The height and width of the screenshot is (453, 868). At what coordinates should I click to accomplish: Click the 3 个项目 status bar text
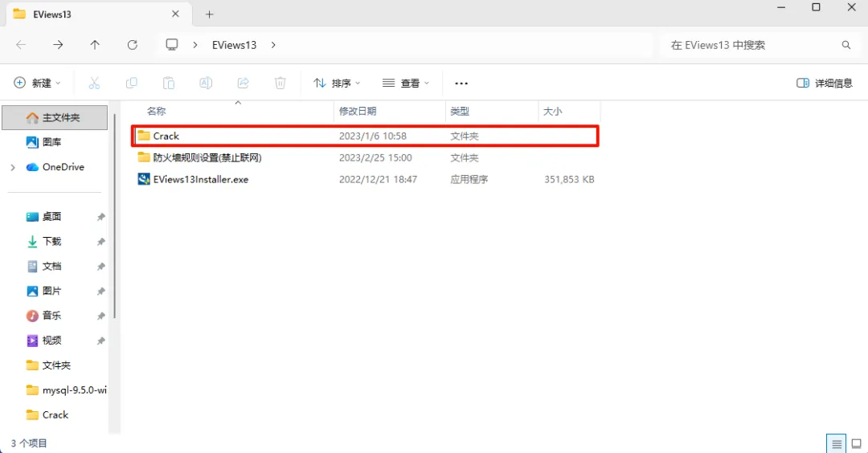click(x=29, y=443)
